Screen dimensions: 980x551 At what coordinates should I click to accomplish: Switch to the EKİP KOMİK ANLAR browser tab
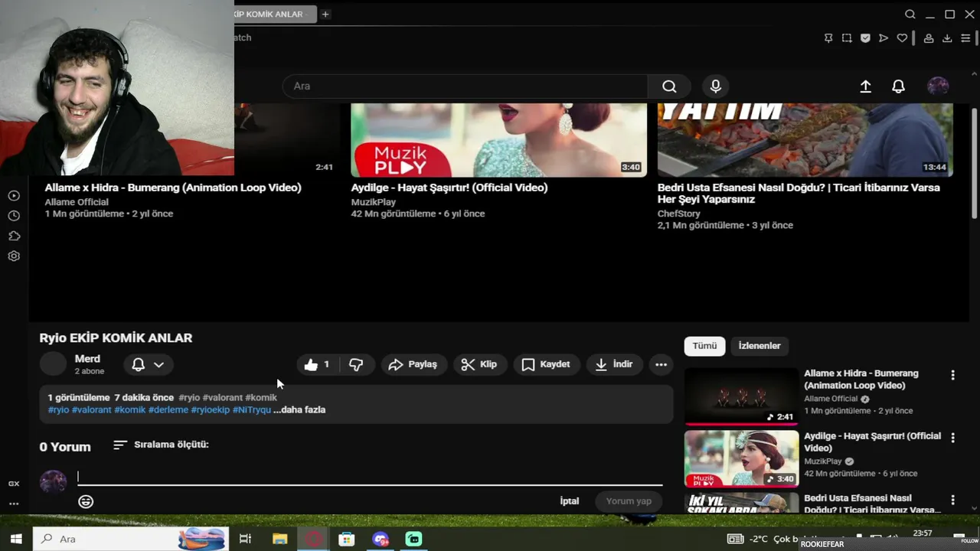tap(276, 14)
